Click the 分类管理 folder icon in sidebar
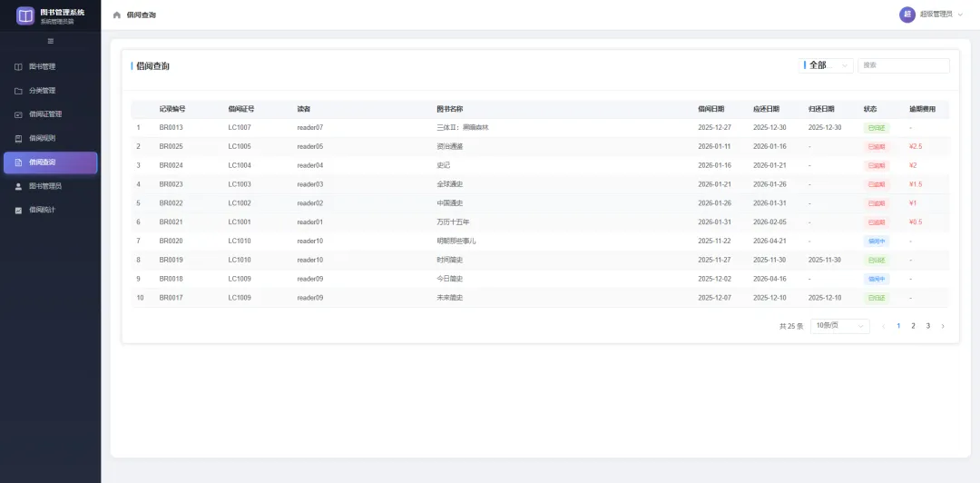Viewport: 980px width, 483px height. 18,91
